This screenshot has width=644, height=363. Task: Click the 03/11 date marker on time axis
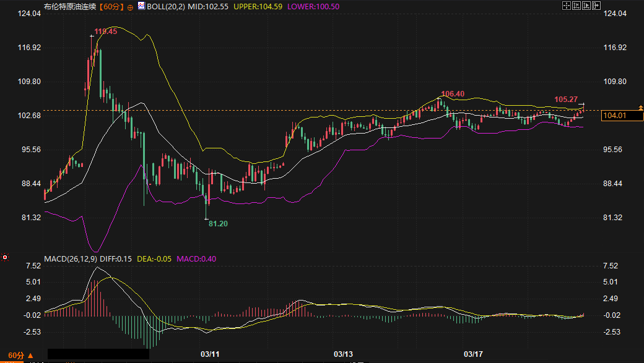point(210,354)
